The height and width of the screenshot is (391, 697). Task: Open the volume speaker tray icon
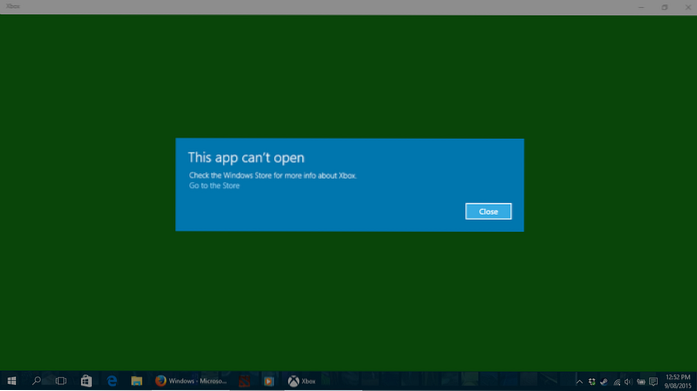coord(628,382)
